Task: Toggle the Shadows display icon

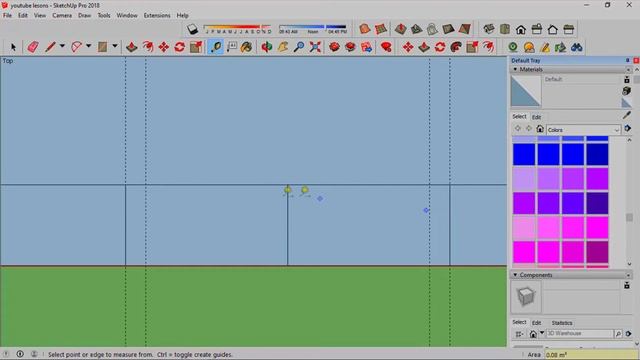Action: click(192, 29)
